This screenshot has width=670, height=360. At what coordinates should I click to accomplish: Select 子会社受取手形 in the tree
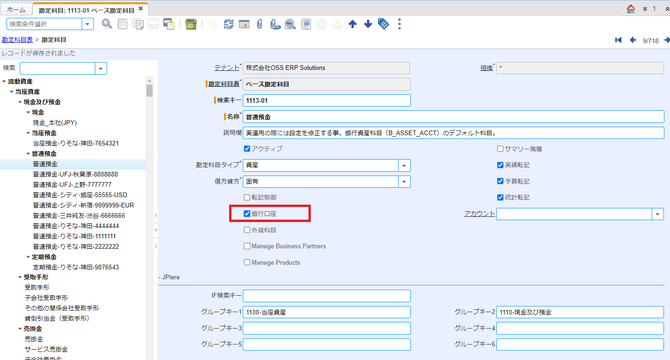46,298
